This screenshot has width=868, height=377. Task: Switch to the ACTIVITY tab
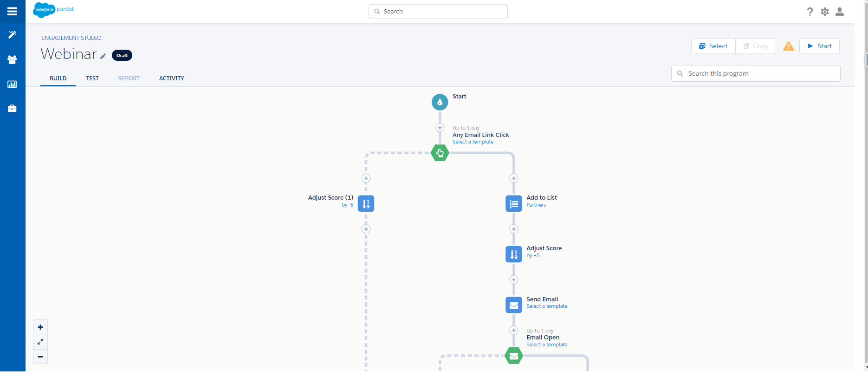coord(172,78)
